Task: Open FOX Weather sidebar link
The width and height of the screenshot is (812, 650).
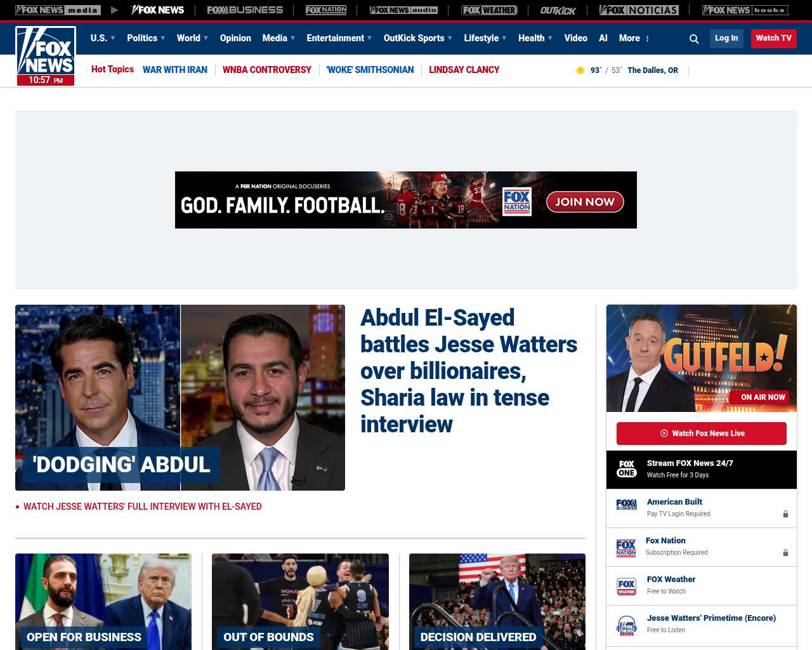Action: coord(671,580)
